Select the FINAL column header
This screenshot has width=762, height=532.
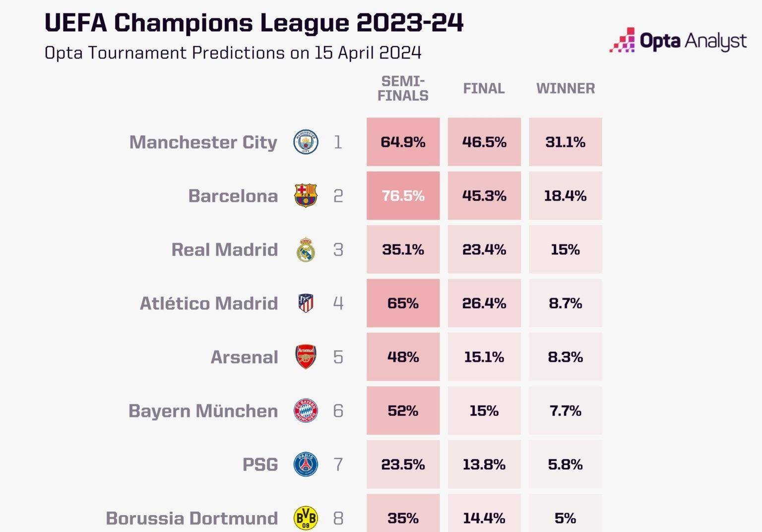[x=484, y=88]
